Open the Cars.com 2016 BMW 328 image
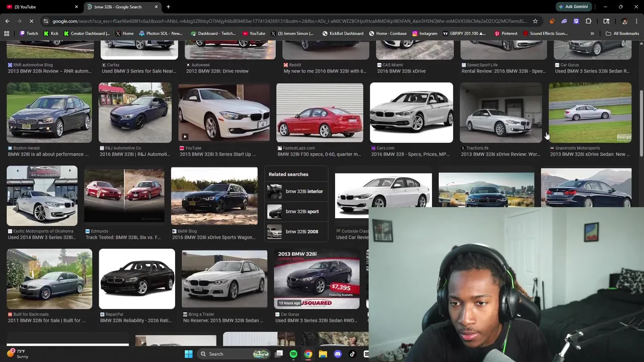644x362 pixels. (x=412, y=113)
